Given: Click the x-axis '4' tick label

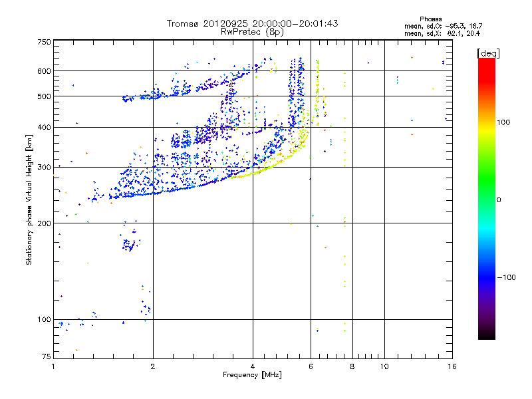Looking at the screenshot, I should tap(253, 366).
